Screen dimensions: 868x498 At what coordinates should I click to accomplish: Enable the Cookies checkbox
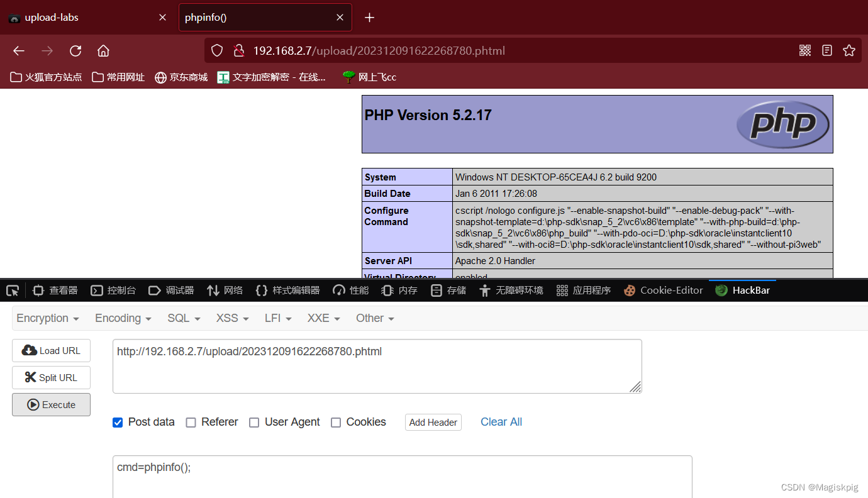(x=336, y=422)
